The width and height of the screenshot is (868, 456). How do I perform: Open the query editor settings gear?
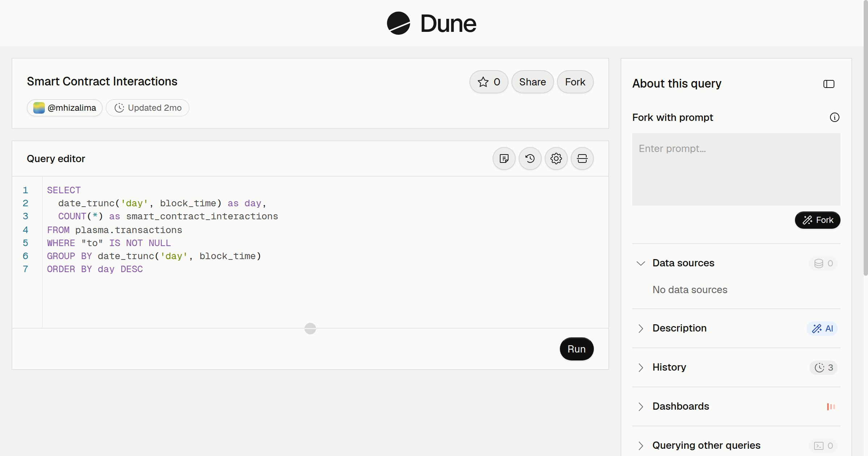pyautogui.click(x=556, y=159)
